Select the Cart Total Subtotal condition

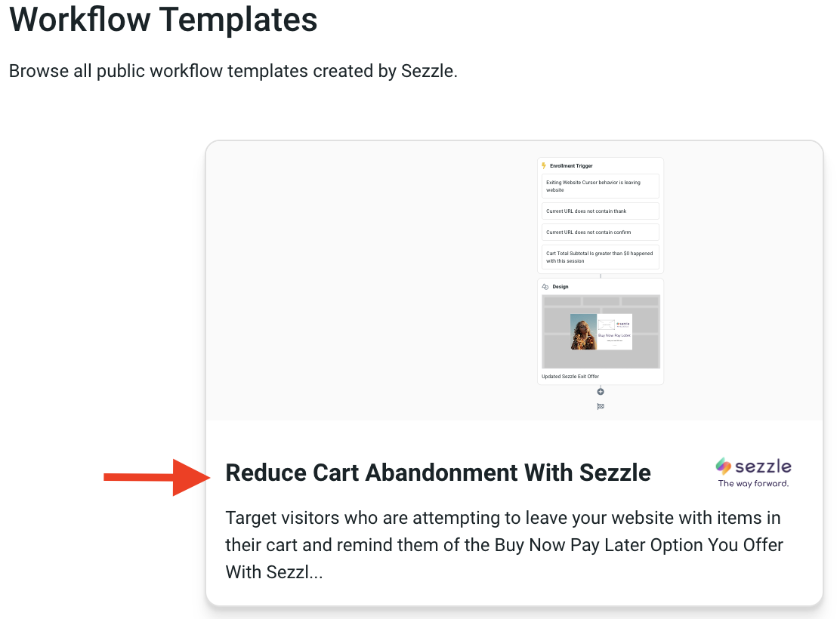click(601, 257)
